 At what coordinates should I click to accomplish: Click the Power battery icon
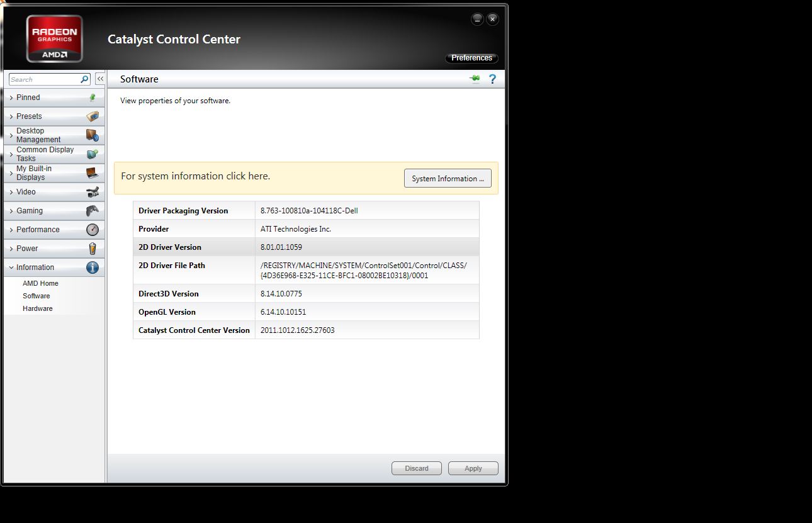pos(93,249)
